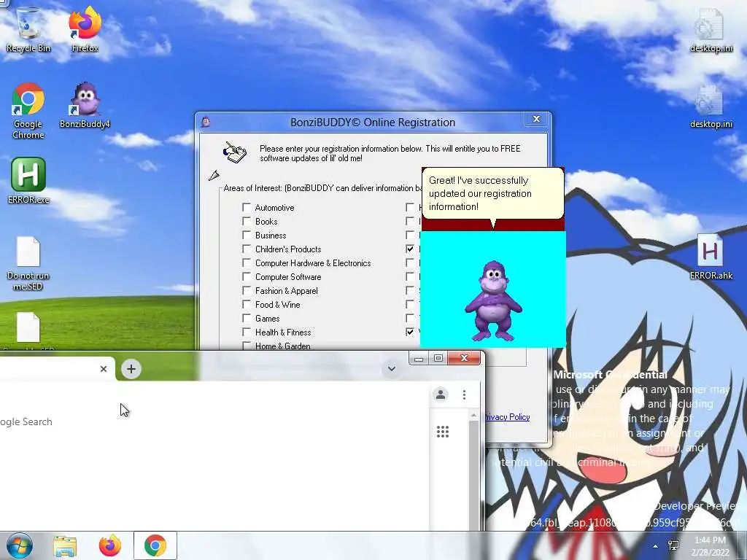Click the 'Google Search' text in Chrome
747x560 pixels.
click(x=26, y=421)
